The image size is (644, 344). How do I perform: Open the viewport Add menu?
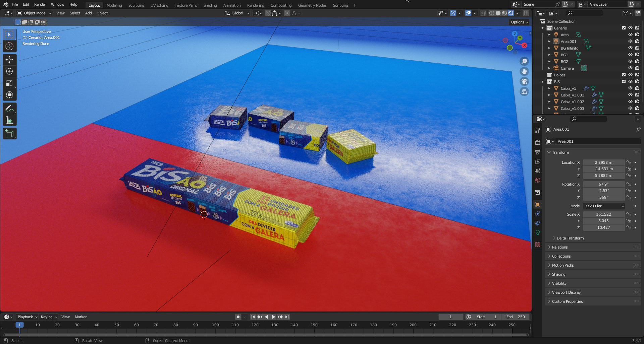pos(88,13)
